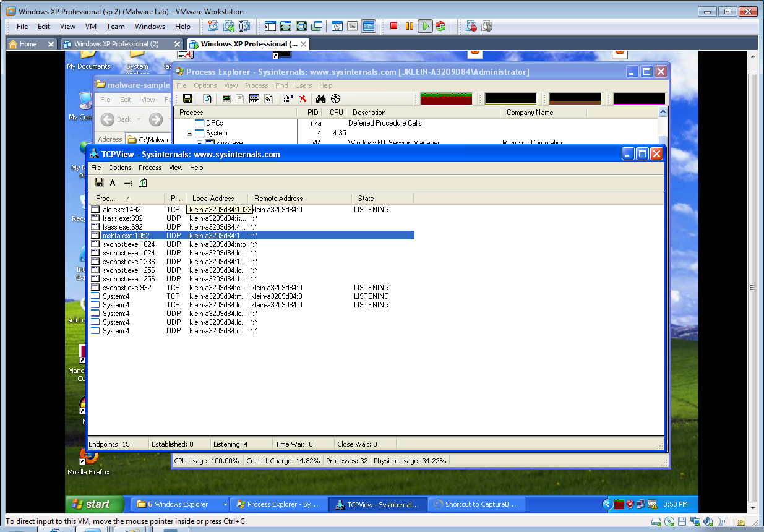
Task: Open the Find menu in Process Explorer
Action: (x=281, y=85)
